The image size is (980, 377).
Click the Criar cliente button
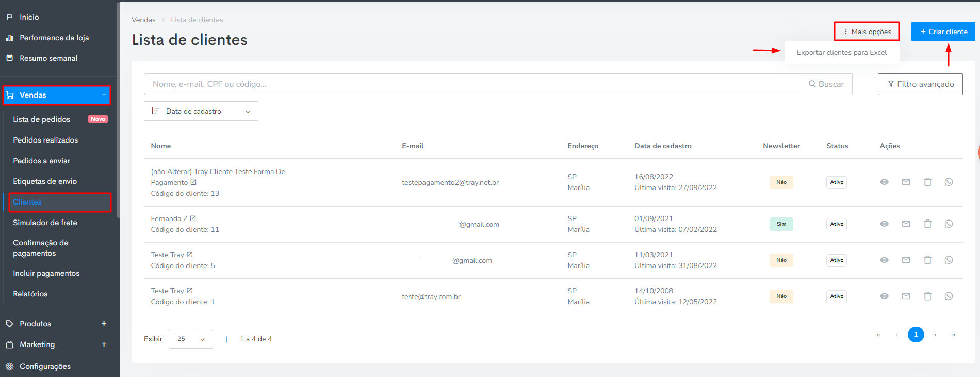click(943, 32)
